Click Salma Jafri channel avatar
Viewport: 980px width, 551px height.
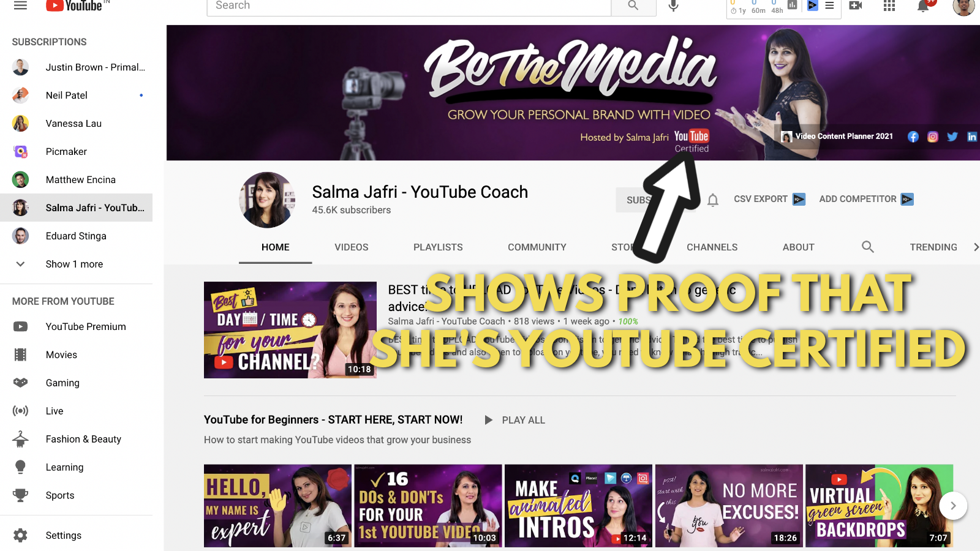267,200
